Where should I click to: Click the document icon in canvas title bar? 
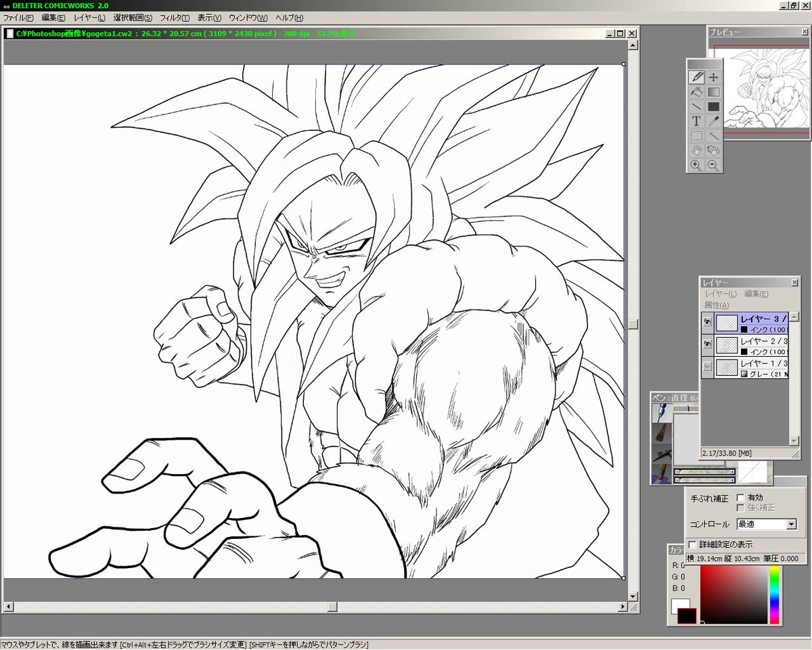(x=9, y=33)
